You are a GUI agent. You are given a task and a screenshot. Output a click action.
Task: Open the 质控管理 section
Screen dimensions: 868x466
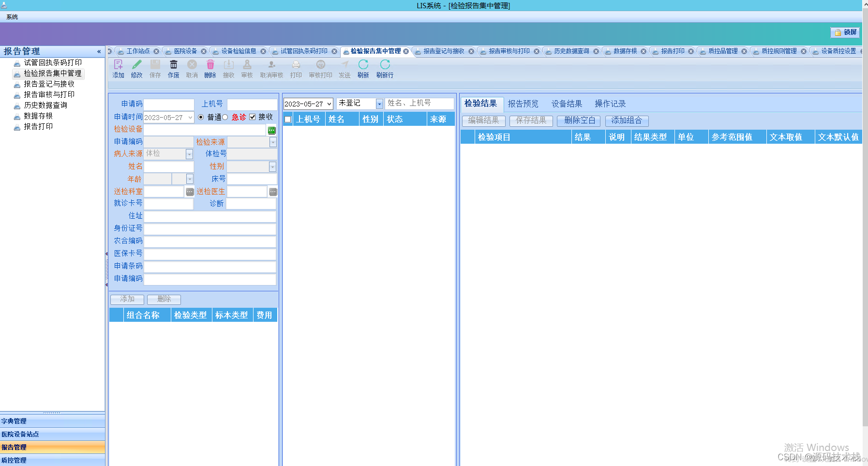coord(52,460)
